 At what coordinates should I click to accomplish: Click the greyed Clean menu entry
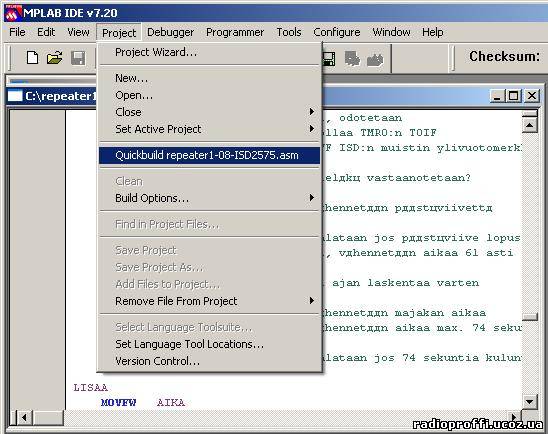click(209, 181)
